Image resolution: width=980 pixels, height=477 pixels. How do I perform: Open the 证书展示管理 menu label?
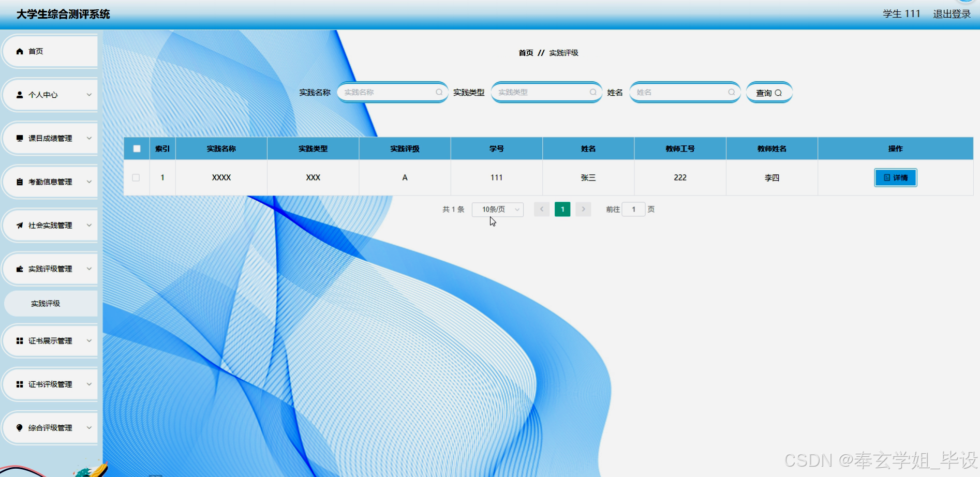click(x=50, y=341)
